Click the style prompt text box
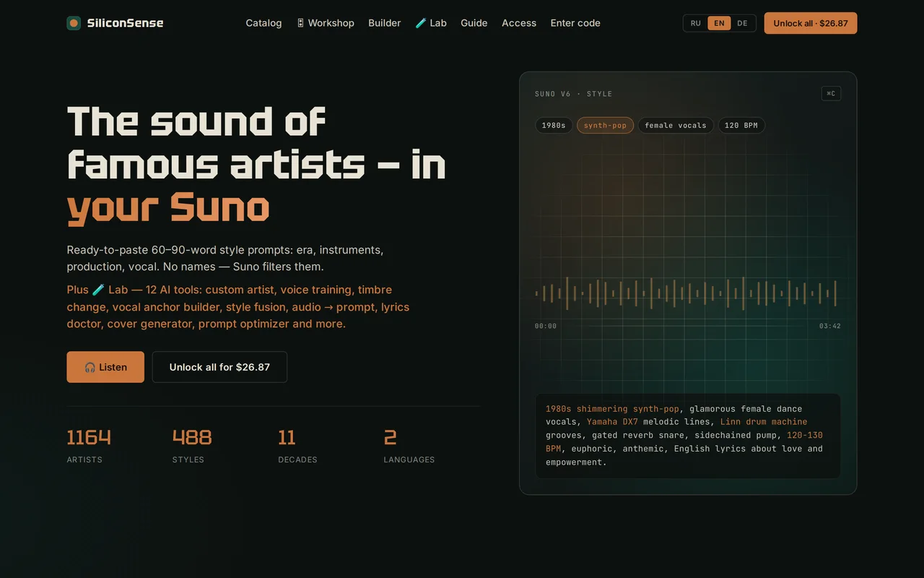Viewport: 924px width, 578px height. [x=688, y=436]
